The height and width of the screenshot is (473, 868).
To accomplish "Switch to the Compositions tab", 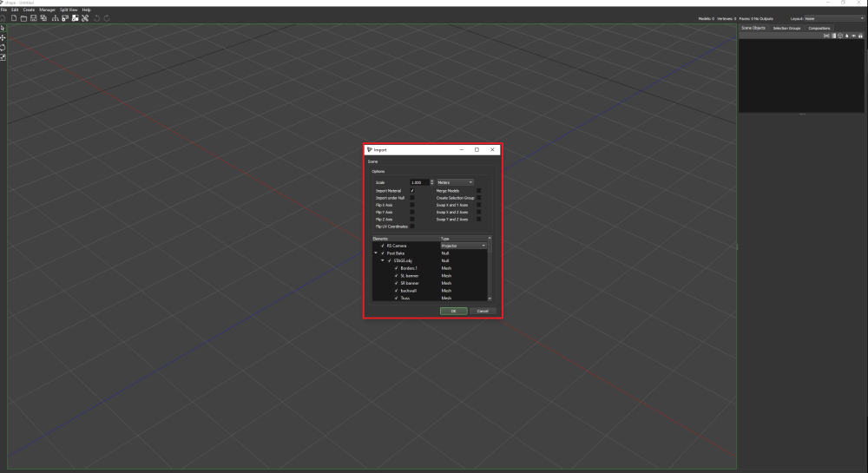I will click(819, 29).
